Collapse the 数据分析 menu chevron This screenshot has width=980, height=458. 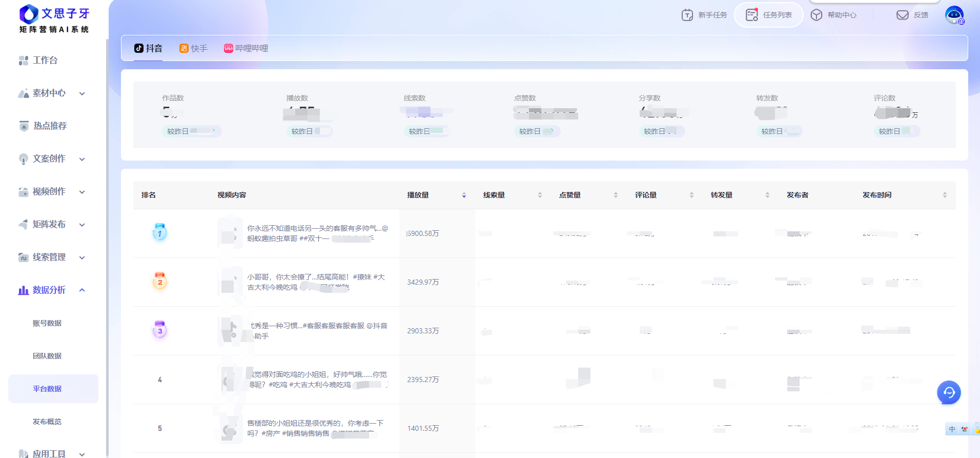82,290
